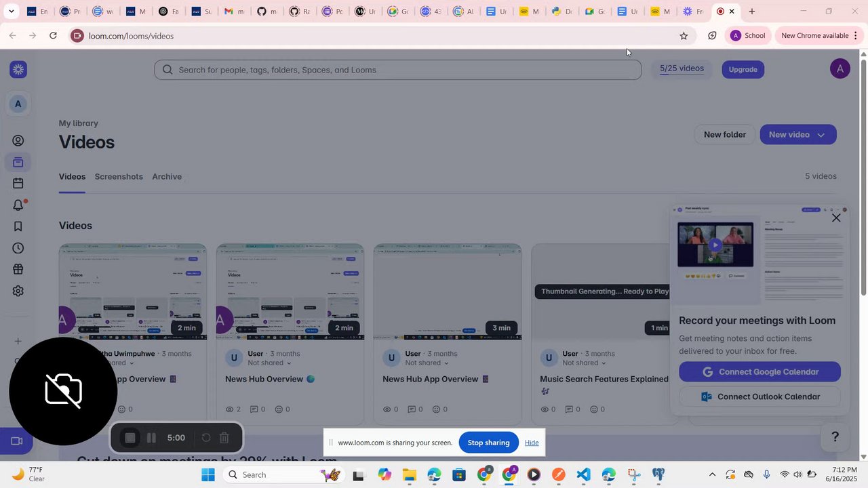
Task: Open File Explorer from the taskbar
Action: (x=409, y=474)
